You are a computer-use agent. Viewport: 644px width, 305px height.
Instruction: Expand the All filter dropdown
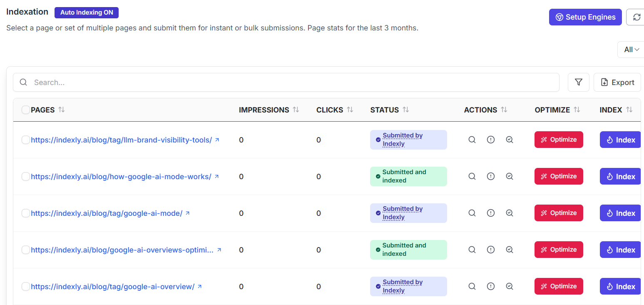[631, 50]
